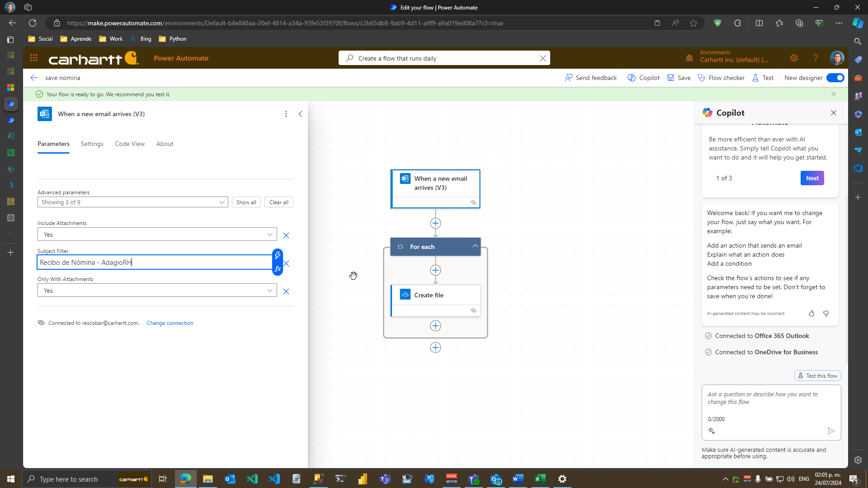Open Power Automate settings gear
This screenshot has width=868, height=488.
tap(794, 58)
